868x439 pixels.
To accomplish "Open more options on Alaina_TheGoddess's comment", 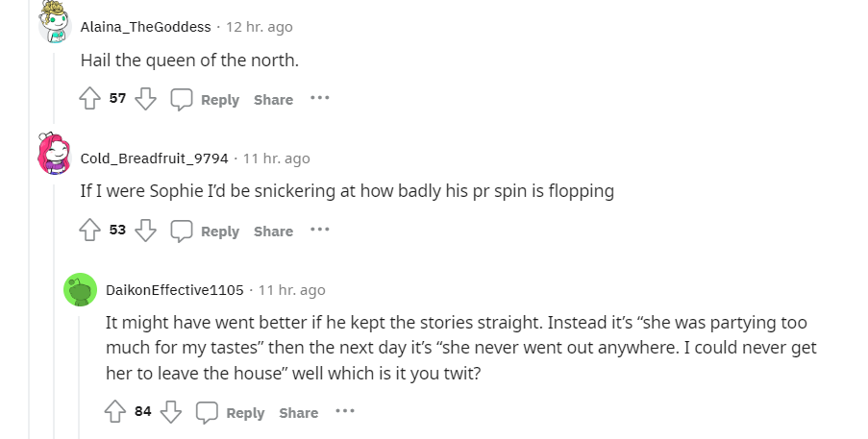I will point(319,99).
